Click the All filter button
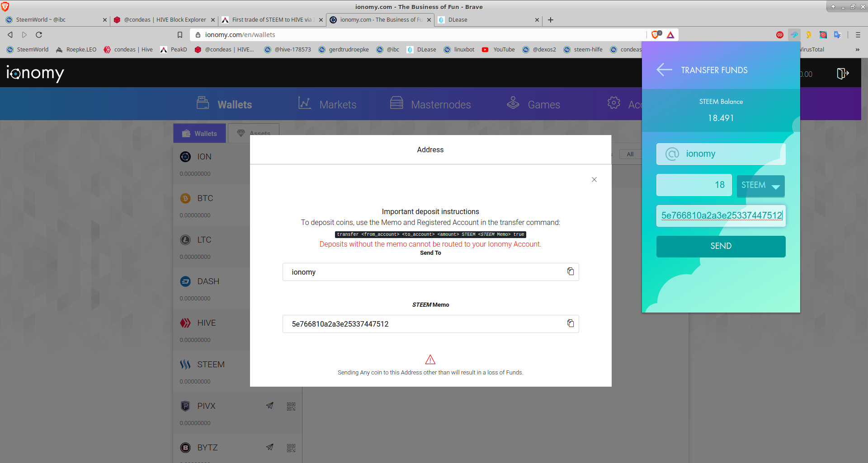 tap(630, 154)
